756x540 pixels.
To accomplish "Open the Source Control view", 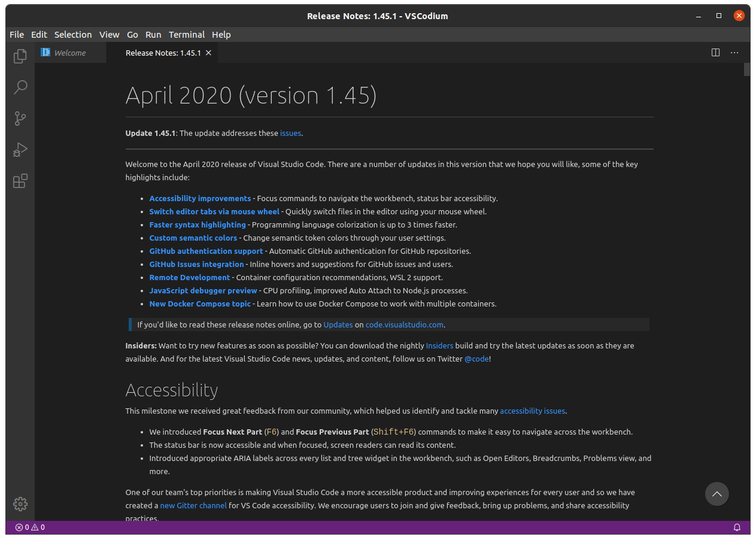I will coord(20,119).
